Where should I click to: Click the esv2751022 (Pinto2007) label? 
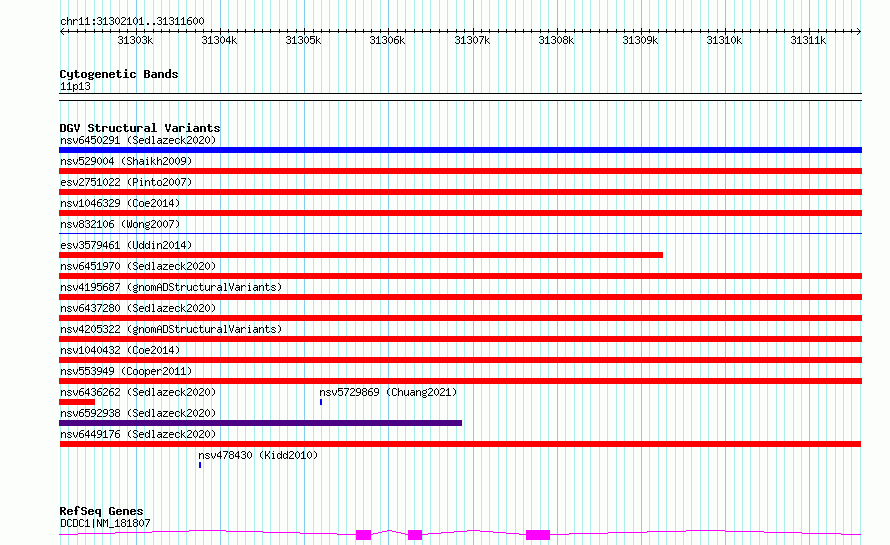[126, 182]
